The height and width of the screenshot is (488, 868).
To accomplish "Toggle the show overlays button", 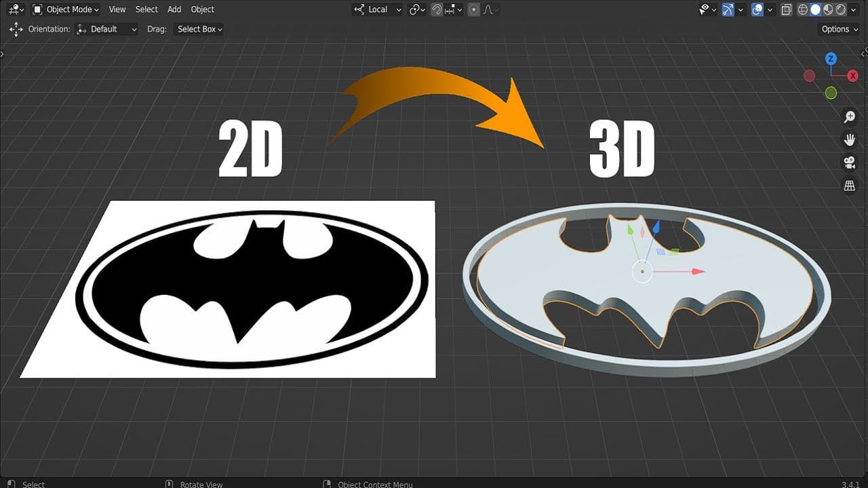I will (757, 9).
